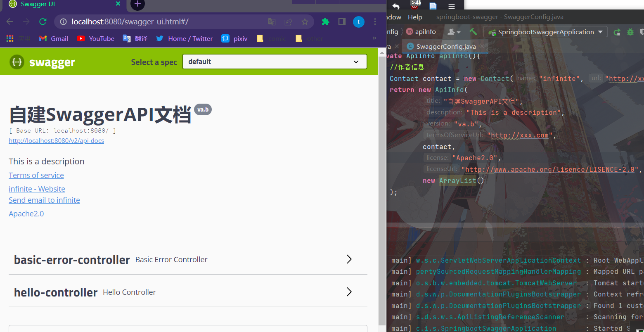Click Send email to infinite
644x332 pixels.
click(44, 200)
